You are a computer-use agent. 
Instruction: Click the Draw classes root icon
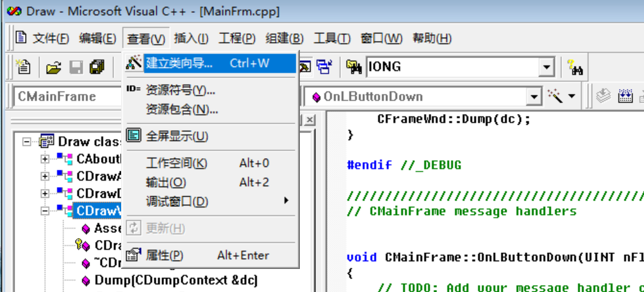pos(46,142)
